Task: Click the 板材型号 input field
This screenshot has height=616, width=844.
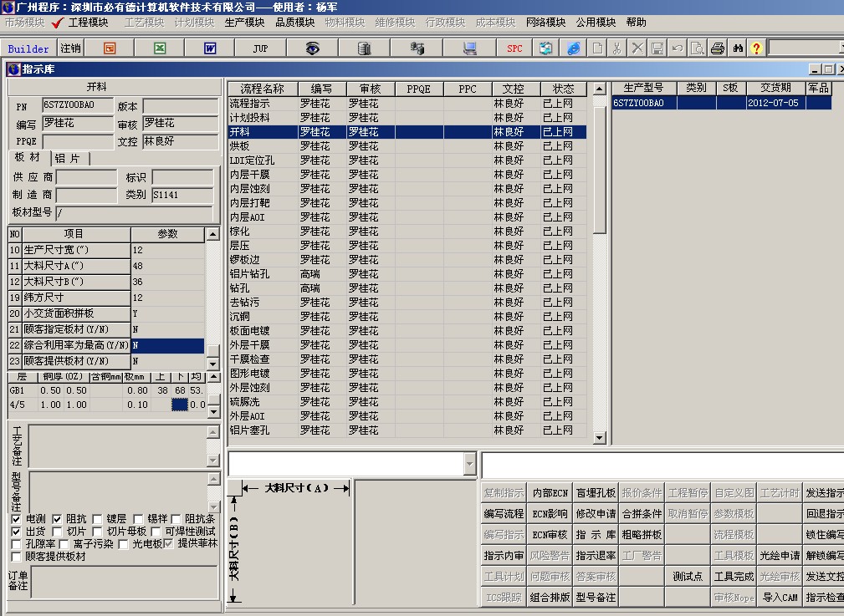Action: [134, 213]
